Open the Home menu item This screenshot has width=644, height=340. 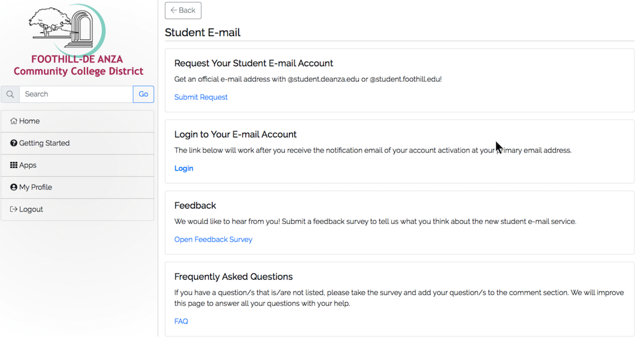(x=78, y=121)
